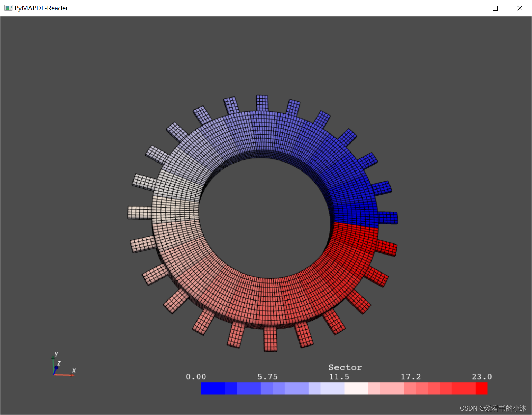Click the X axis label of orientation widget
Screen dimensions: 532x415
74,370
